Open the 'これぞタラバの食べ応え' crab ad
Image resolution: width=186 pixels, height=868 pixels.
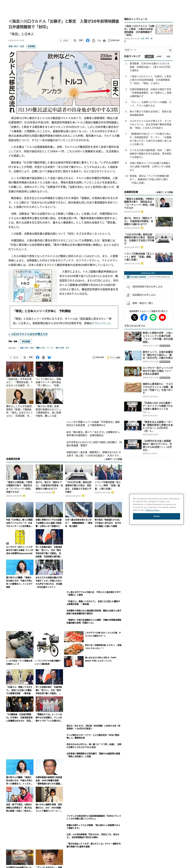pos(103,634)
